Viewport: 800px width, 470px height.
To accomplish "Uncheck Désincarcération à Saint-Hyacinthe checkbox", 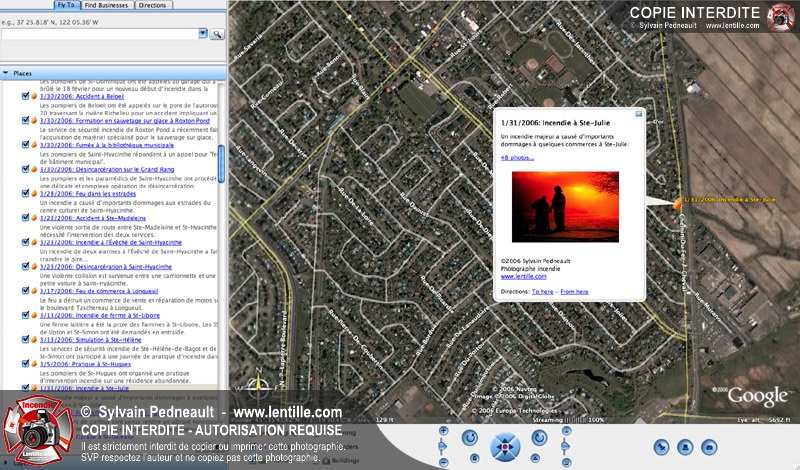I will pos(25,266).
